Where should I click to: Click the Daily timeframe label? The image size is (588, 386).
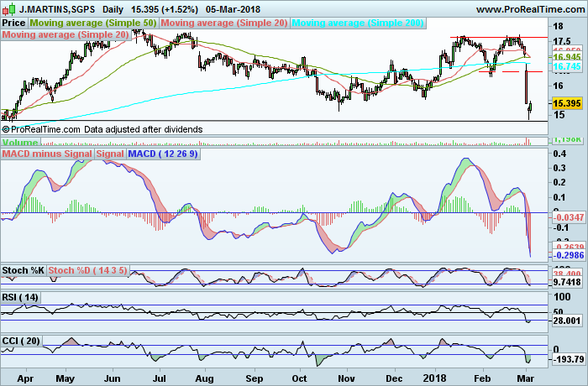pyautogui.click(x=113, y=9)
